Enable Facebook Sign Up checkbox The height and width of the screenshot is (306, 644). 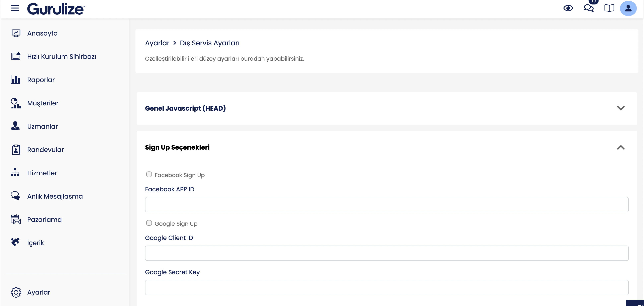149,174
